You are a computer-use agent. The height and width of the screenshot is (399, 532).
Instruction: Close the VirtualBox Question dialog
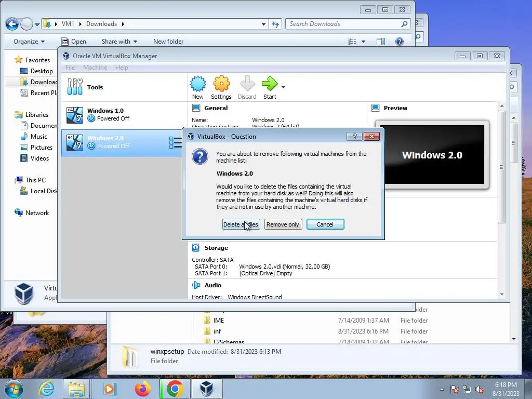click(x=371, y=137)
